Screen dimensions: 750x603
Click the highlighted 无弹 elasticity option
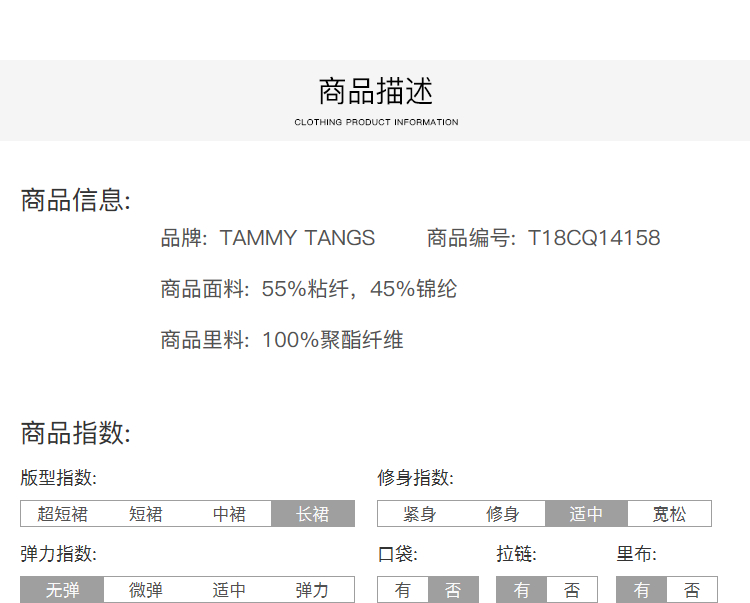62,590
